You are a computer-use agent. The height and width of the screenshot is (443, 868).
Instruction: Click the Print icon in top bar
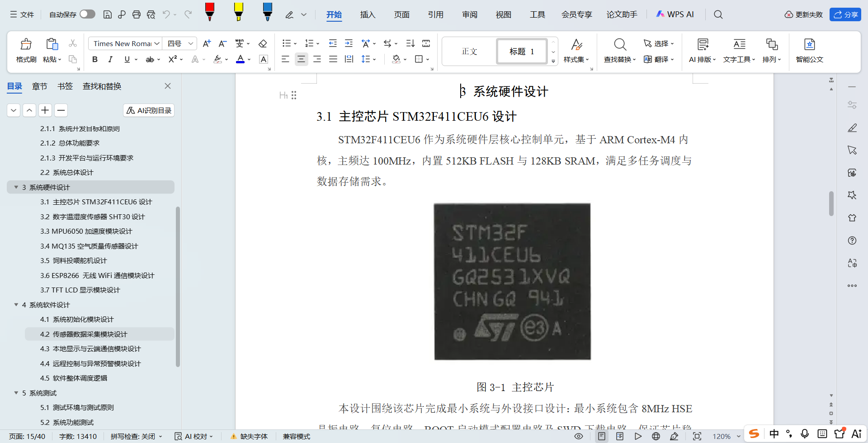click(x=137, y=14)
